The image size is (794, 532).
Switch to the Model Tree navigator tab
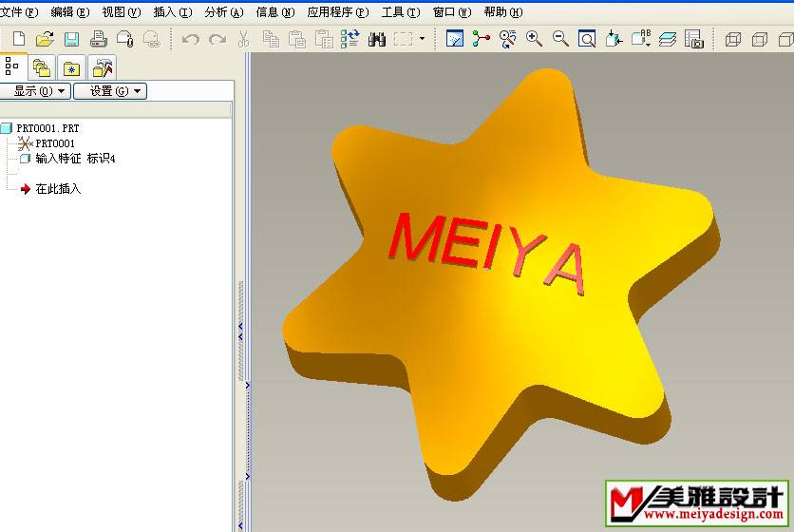pos(12,66)
